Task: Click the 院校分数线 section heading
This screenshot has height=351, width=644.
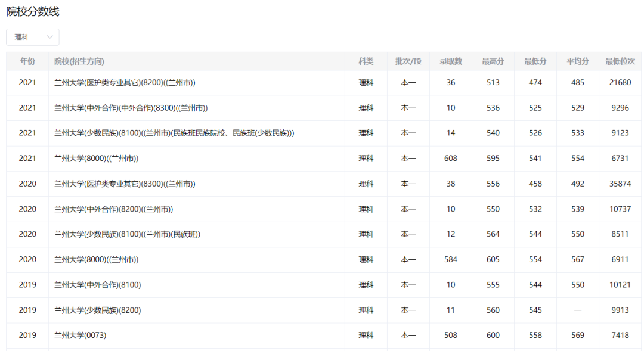Action: (x=33, y=12)
